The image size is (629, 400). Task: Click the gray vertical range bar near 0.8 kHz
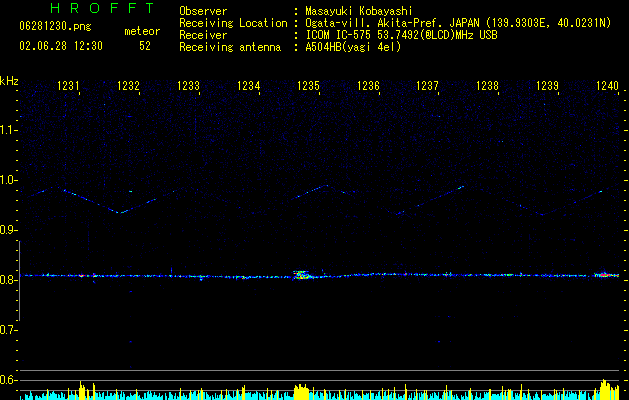19,281
